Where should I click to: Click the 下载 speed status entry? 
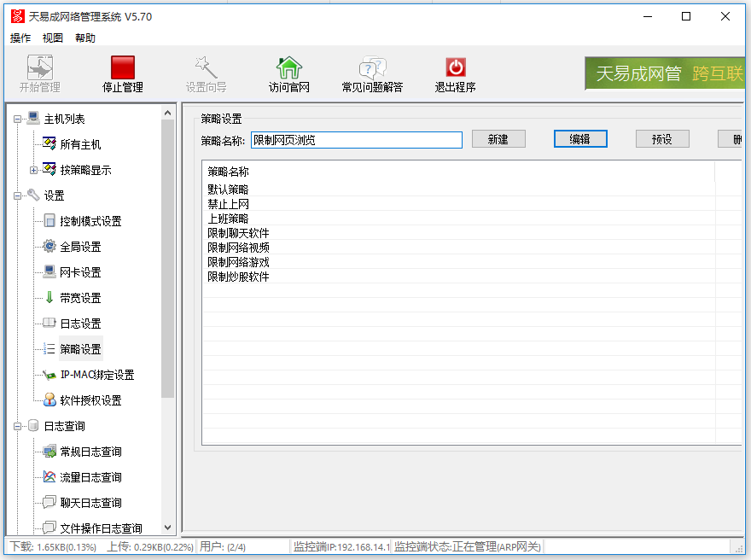[x=53, y=546]
